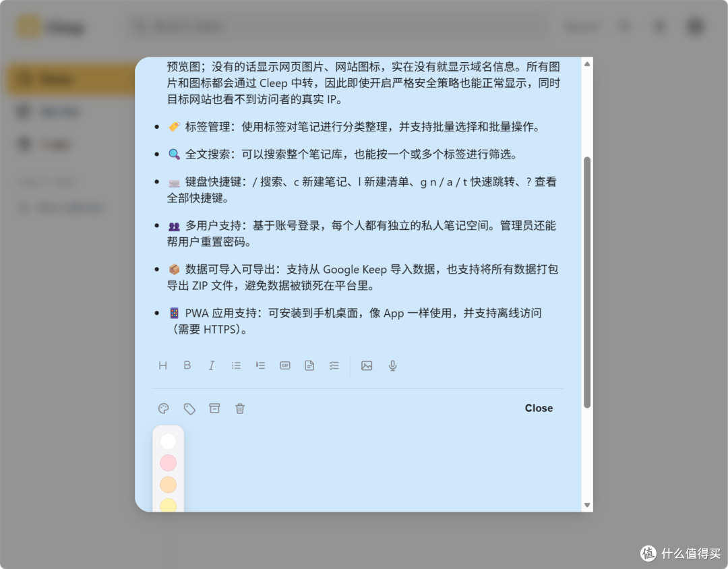The image size is (728, 569).
Task: Click the keyboard emoji beside 键盘快捷键
Action: [174, 183]
